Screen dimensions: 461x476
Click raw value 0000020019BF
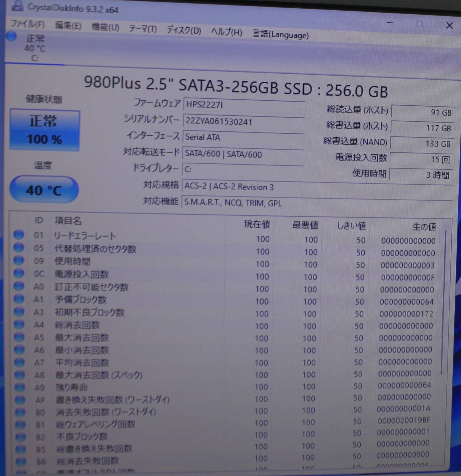(404, 420)
